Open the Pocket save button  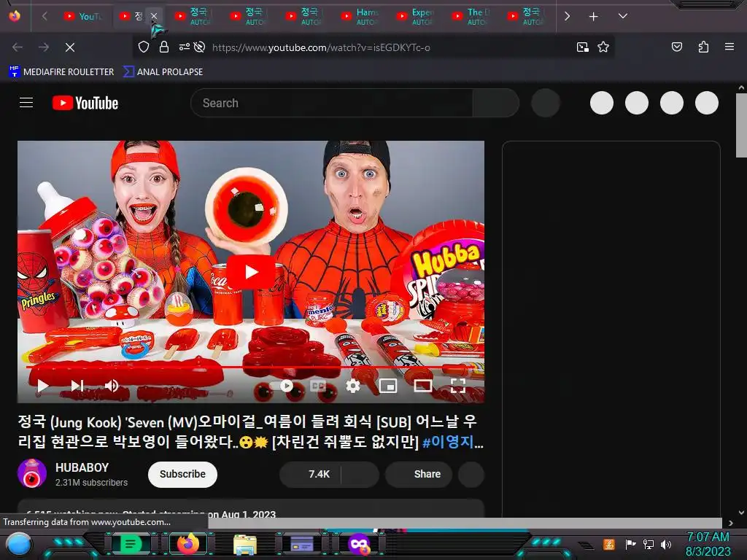(x=676, y=47)
